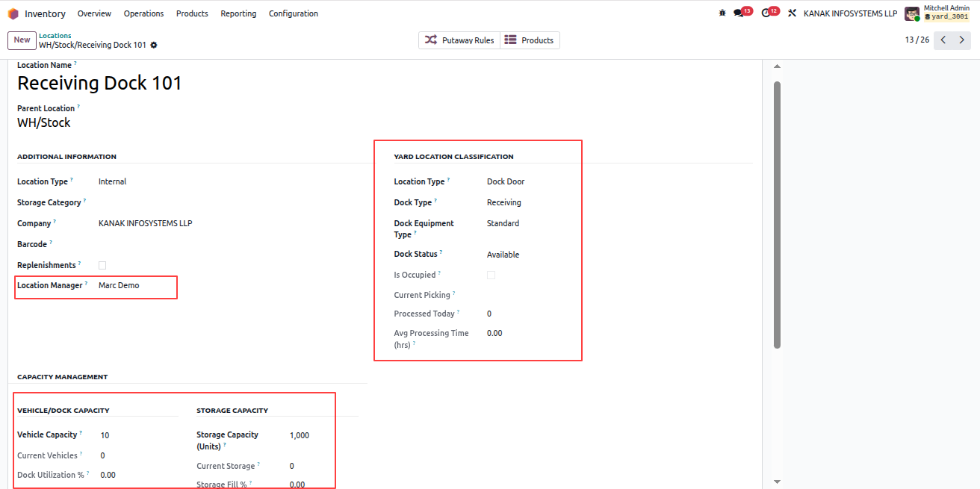
Task: Toggle the Is Occupied checkbox
Action: pos(491,275)
